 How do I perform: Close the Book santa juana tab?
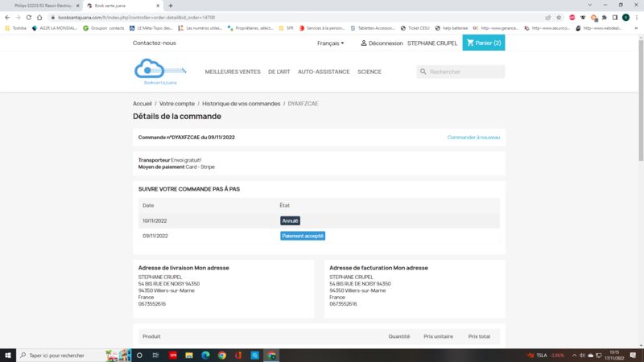tap(158, 6)
